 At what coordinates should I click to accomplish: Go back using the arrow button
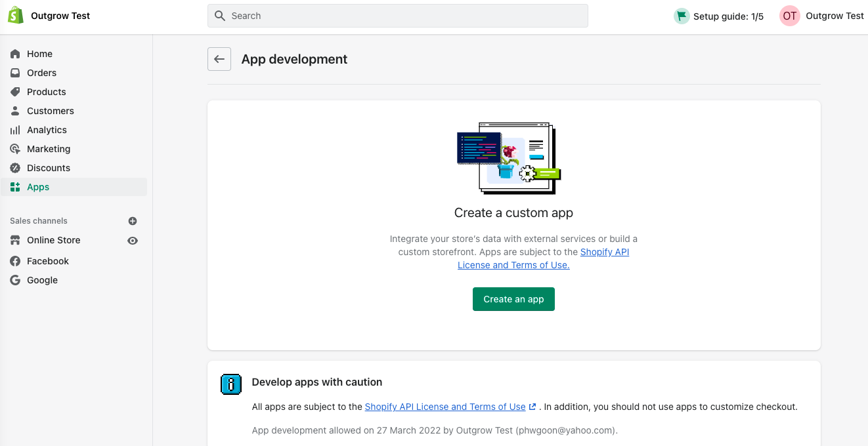[x=219, y=59]
